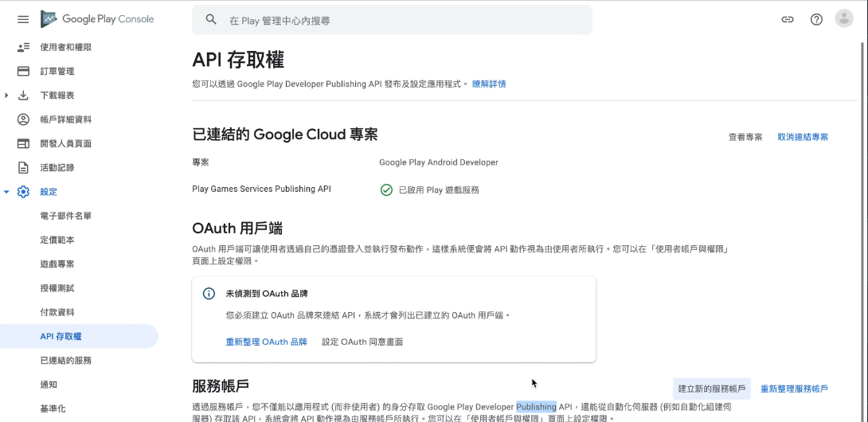Open 授權測試 settings item

(57, 288)
